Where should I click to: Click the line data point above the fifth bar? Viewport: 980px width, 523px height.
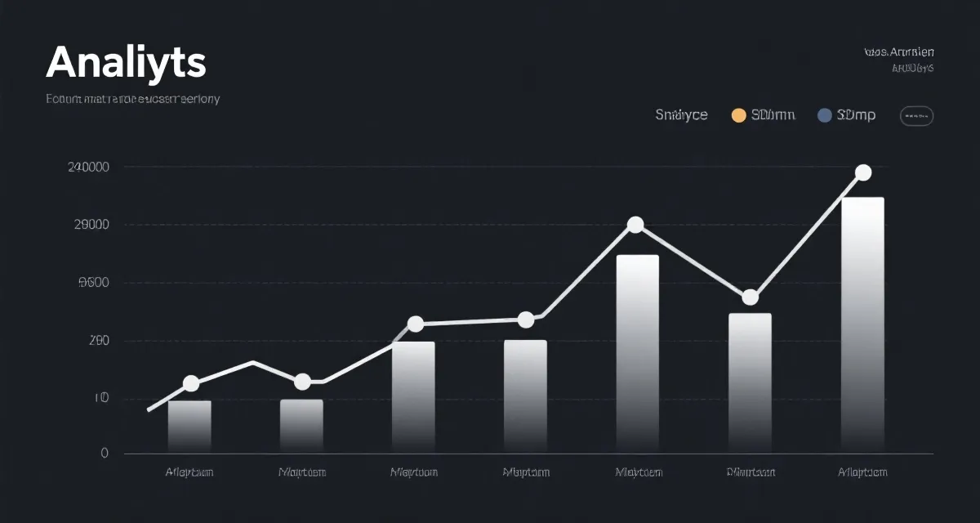click(x=635, y=225)
